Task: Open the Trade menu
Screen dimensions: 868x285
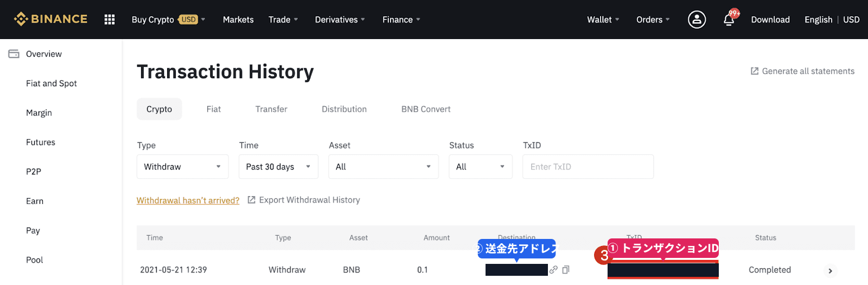Action: coord(283,20)
